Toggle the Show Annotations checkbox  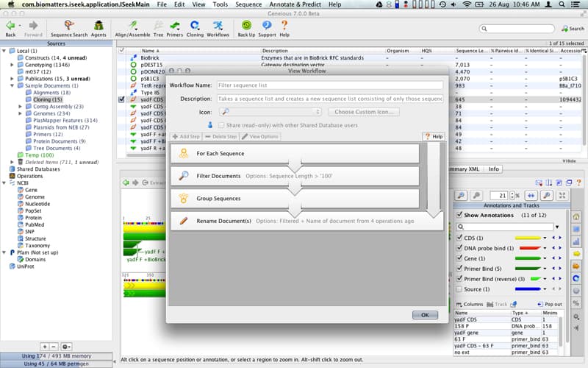pos(459,215)
